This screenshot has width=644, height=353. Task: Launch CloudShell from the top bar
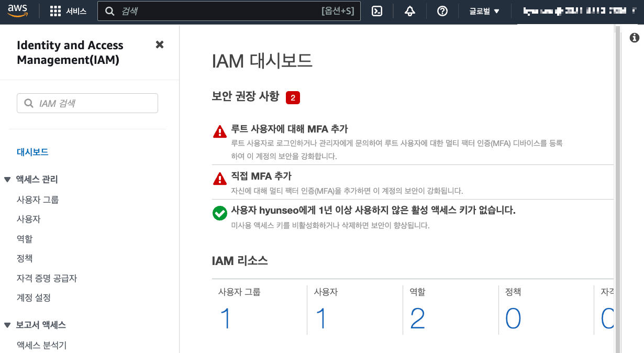click(x=377, y=12)
